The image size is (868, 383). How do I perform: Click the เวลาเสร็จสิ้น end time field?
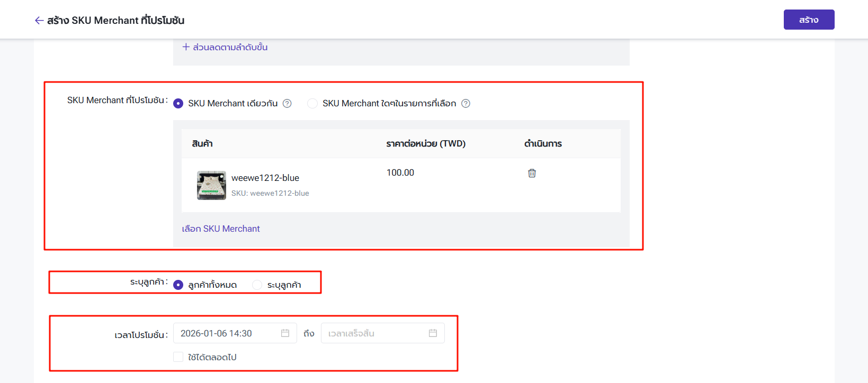tap(383, 333)
